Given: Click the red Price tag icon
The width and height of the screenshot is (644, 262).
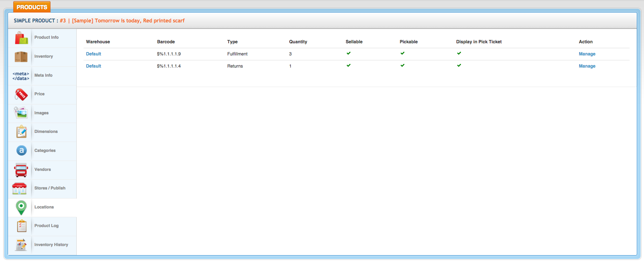Looking at the screenshot, I should click(21, 95).
